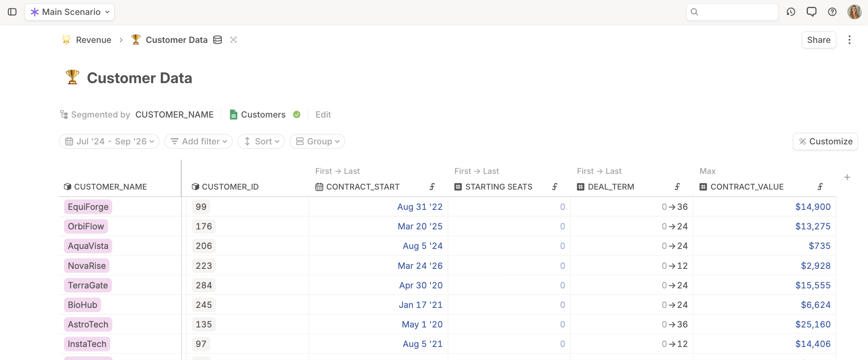
Task: Click Segmented by CUSTOMER_NAME
Action: click(137, 115)
